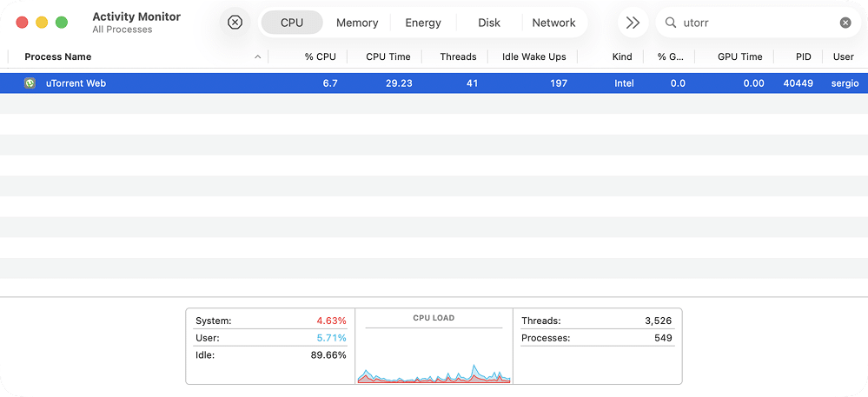Switch to the Network tab
This screenshot has width=868, height=397.
point(553,23)
